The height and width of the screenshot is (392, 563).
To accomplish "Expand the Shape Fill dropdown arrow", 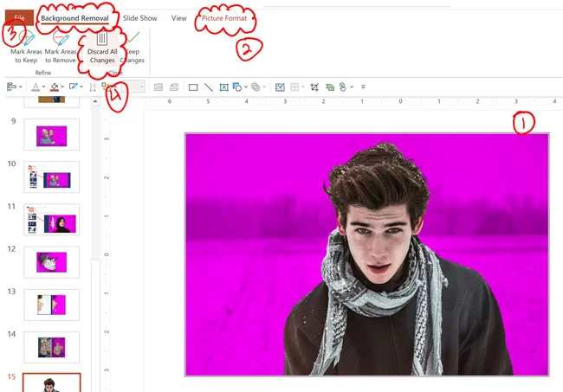I will [62, 87].
